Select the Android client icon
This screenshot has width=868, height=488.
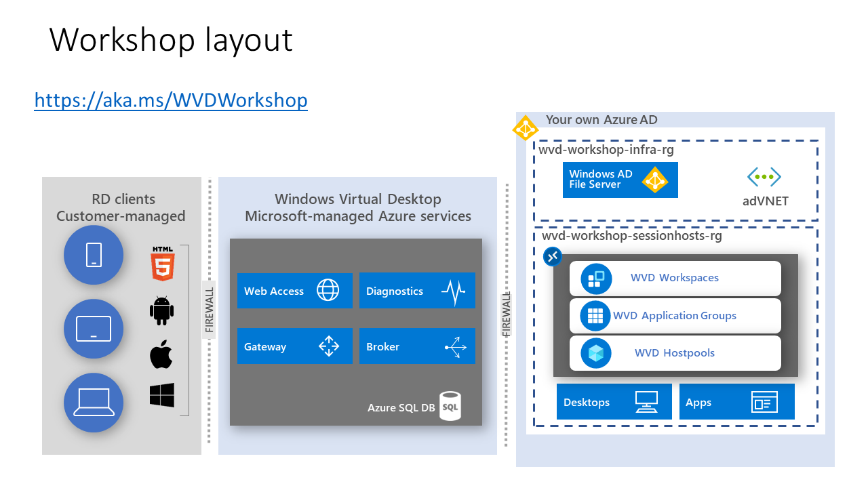161,311
